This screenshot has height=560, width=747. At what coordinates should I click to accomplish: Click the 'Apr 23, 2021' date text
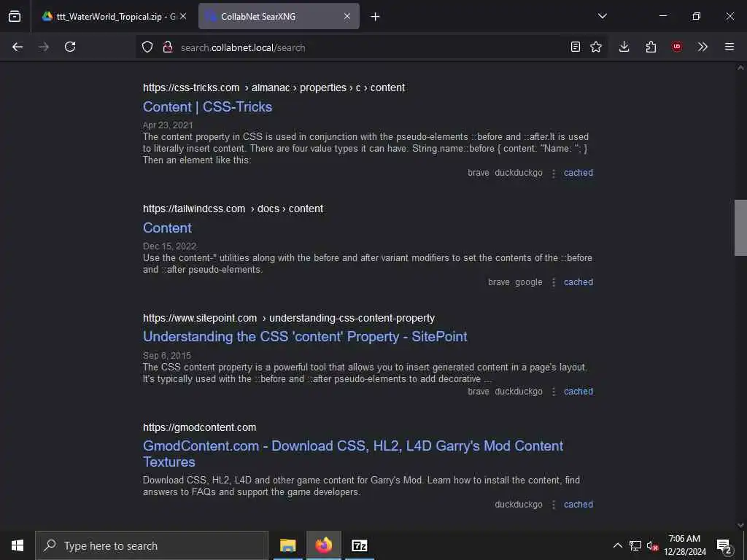168,125
